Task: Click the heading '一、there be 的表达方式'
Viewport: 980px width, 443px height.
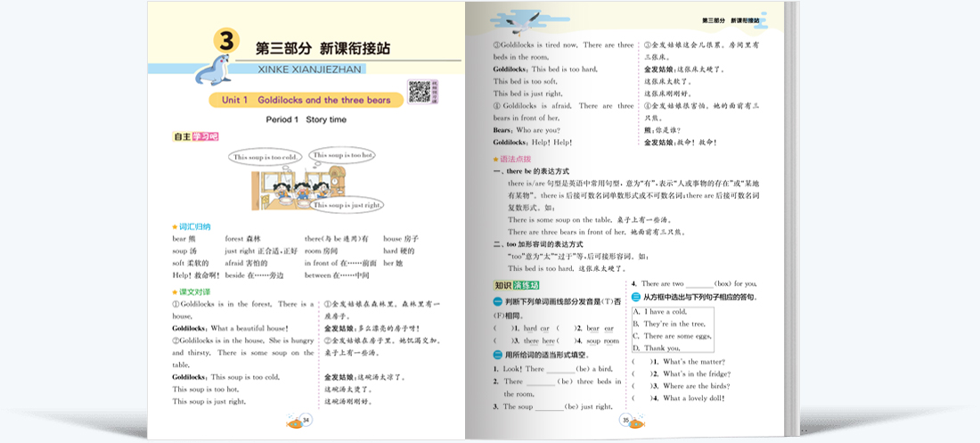Action: (531, 171)
